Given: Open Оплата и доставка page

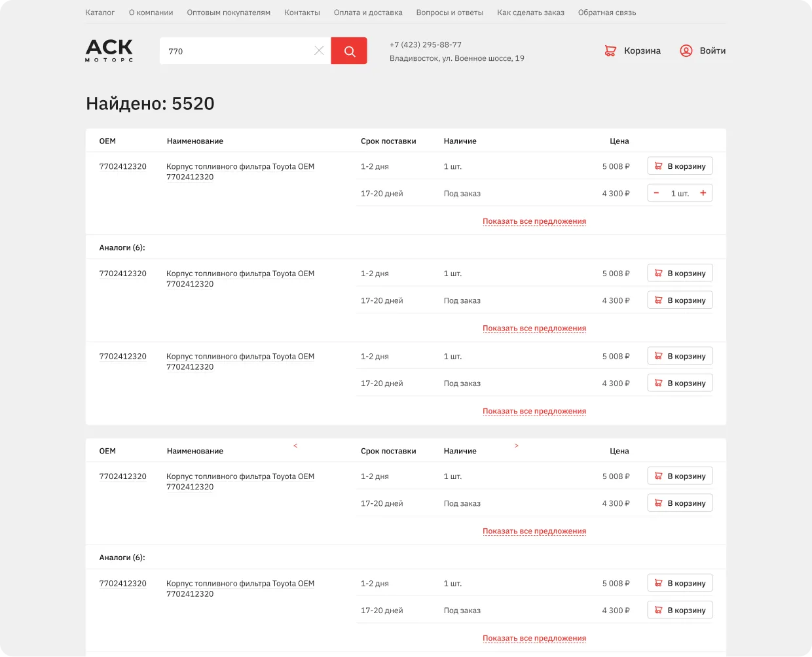Looking at the screenshot, I should tap(367, 12).
